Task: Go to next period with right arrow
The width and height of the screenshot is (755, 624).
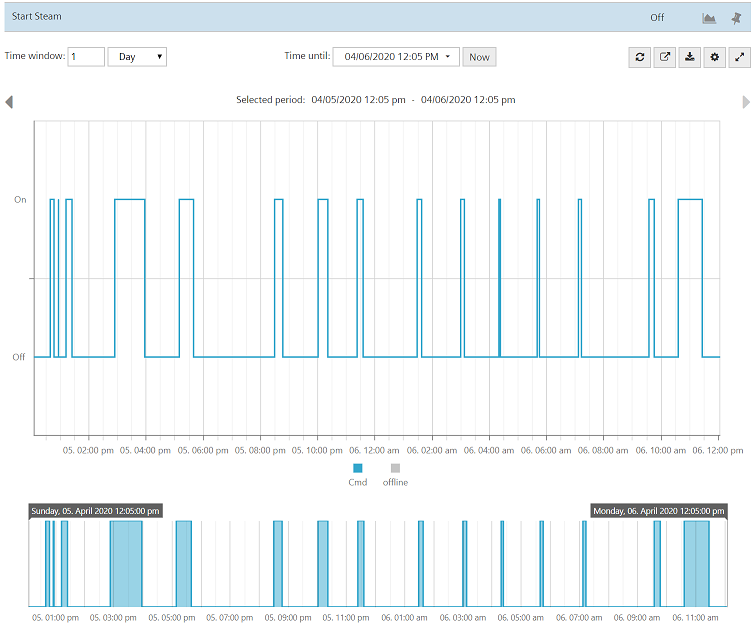Action: [x=746, y=101]
